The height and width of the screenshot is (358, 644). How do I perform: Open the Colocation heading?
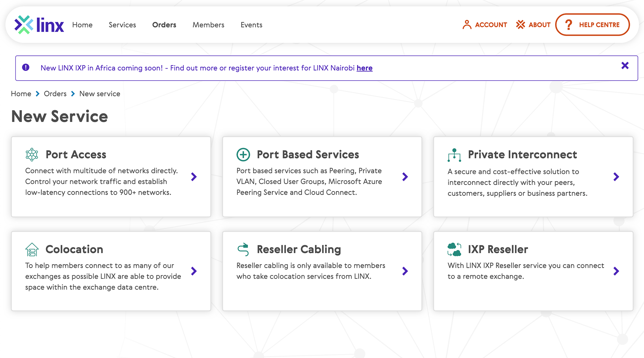(74, 249)
